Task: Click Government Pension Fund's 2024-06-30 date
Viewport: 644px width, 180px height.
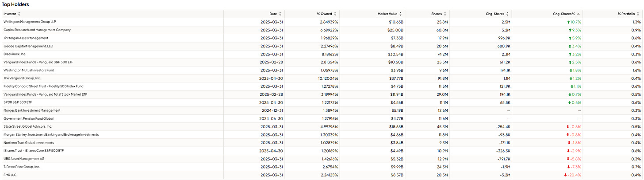Action: point(272,118)
